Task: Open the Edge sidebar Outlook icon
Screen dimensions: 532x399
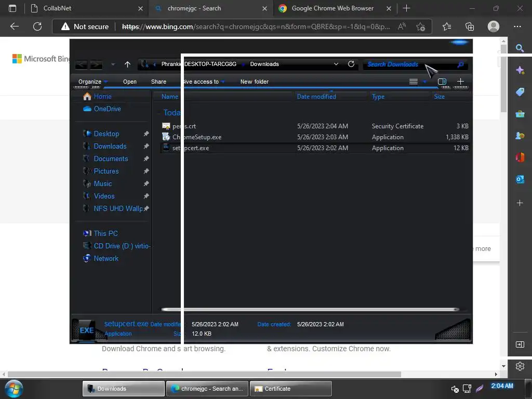Action: point(520,179)
